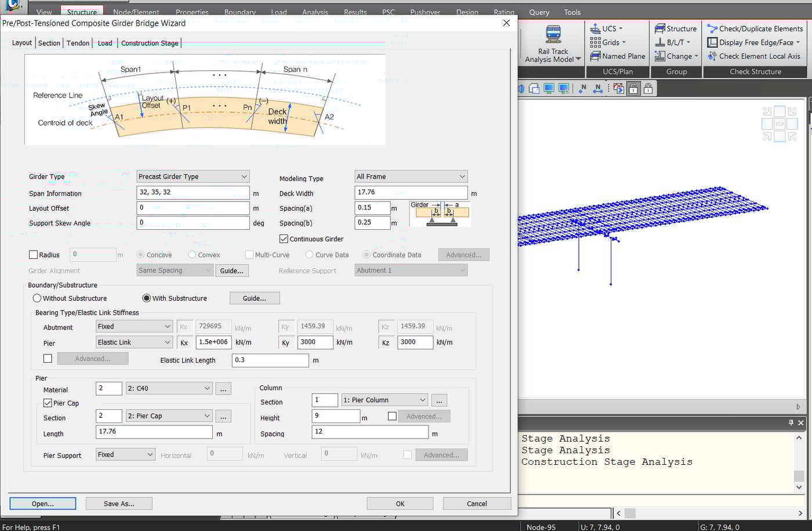
Task: Click the Named Plane icon
Action: [x=617, y=56]
